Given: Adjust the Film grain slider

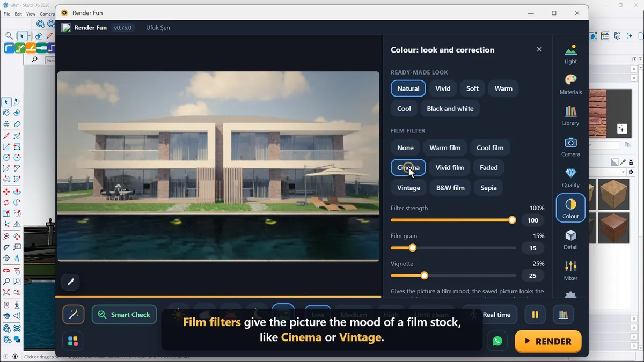Looking at the screenshot, I should [x=453, y=248].
